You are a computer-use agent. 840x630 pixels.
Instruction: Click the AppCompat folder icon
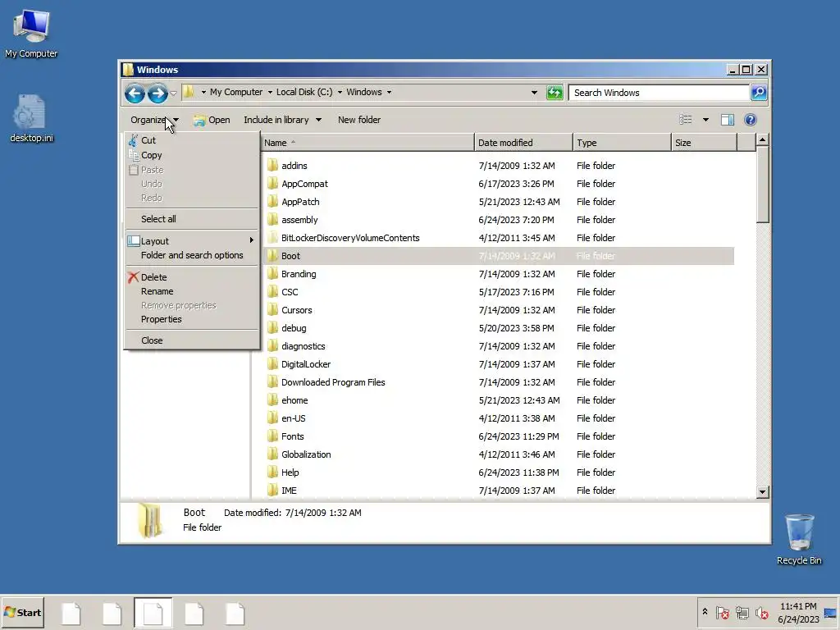coord(272,183)
